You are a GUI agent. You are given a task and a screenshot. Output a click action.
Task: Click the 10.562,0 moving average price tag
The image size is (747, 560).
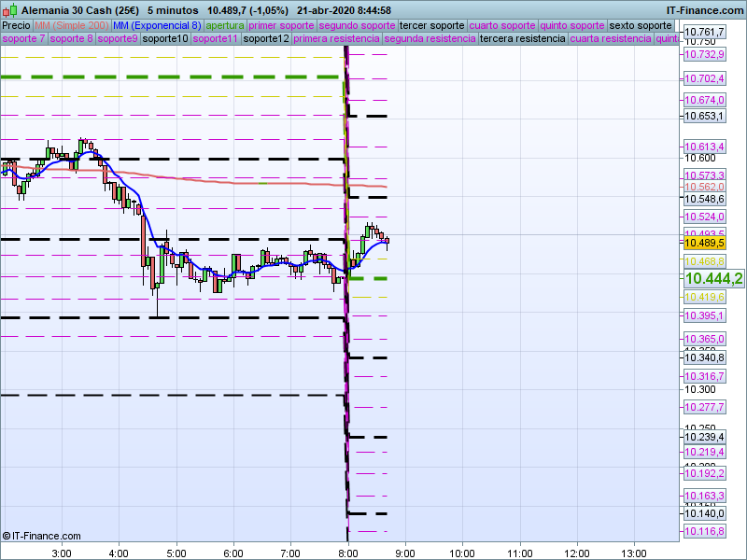point(705,187)
